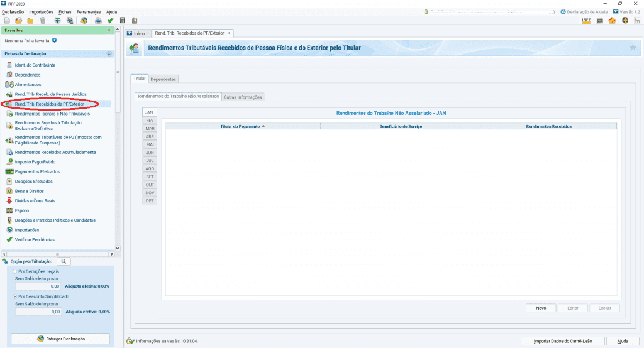Open the Ajuda menu

pos(112,12)
